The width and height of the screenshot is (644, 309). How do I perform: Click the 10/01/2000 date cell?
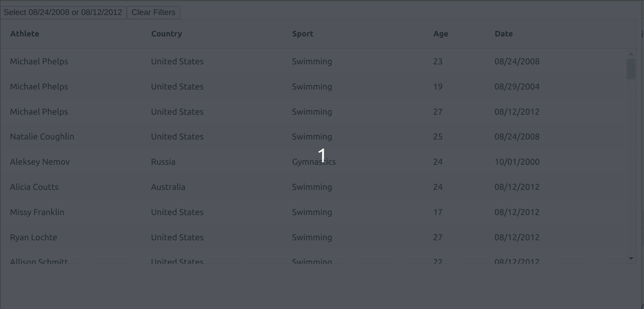pyautogui.click(x=517, y=162)
